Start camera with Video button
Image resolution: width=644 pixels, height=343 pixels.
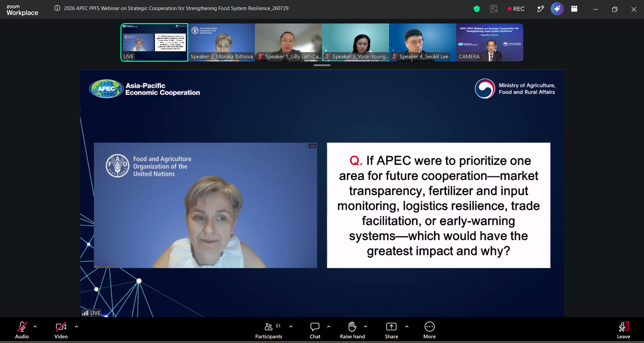[61, 330]
